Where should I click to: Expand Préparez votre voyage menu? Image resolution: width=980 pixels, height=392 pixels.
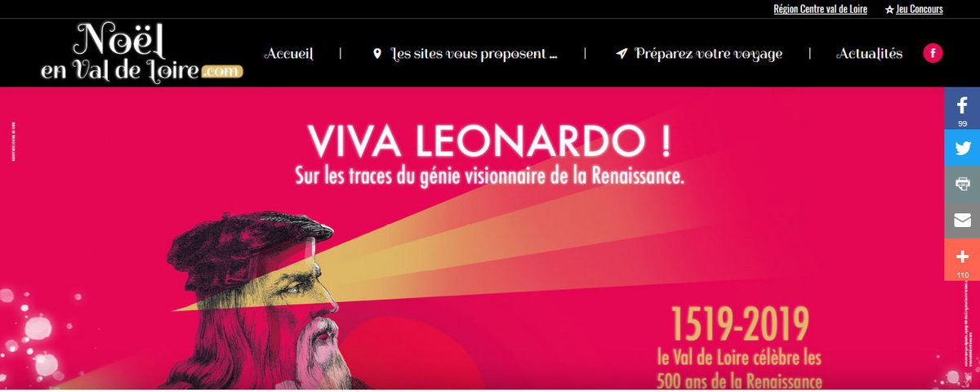coord(708,54)
